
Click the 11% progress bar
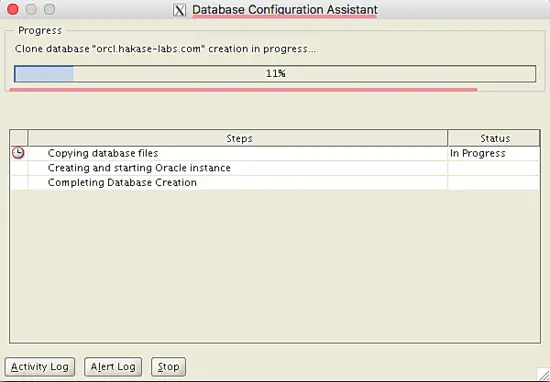pyautogui.click(x=275, y=74)
